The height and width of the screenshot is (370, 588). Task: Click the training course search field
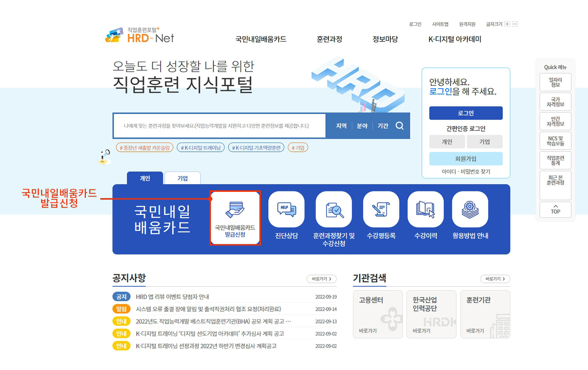pos(220,126)
